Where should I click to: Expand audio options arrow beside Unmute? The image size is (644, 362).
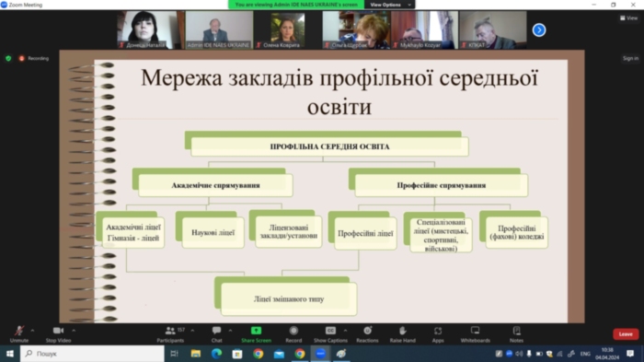pos(32,331)
